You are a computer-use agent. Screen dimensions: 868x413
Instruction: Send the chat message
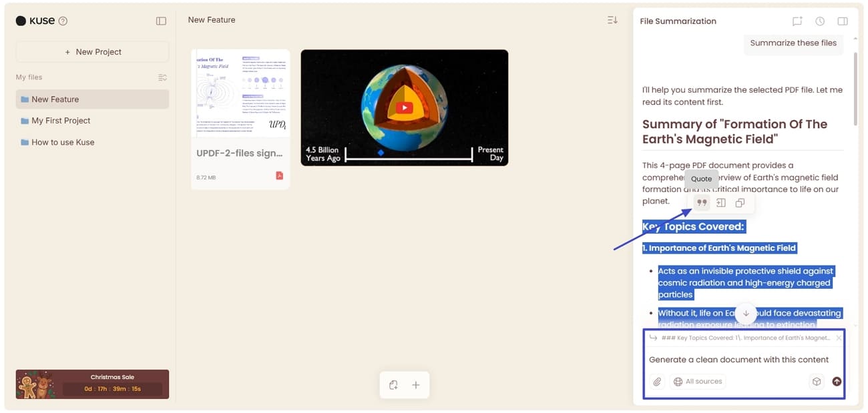click(837, 382)
